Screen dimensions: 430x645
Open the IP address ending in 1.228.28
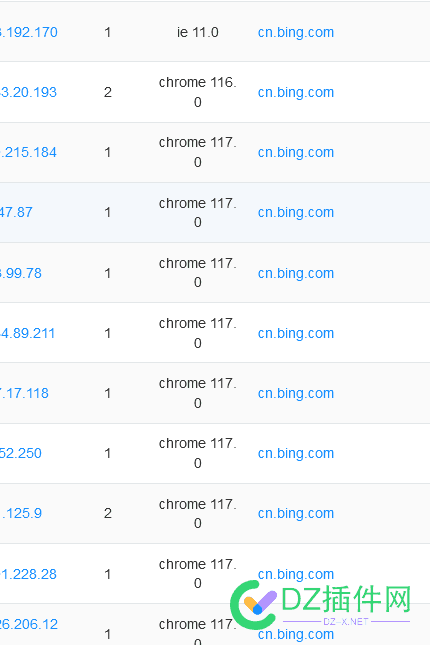click(x=28, y=574)
